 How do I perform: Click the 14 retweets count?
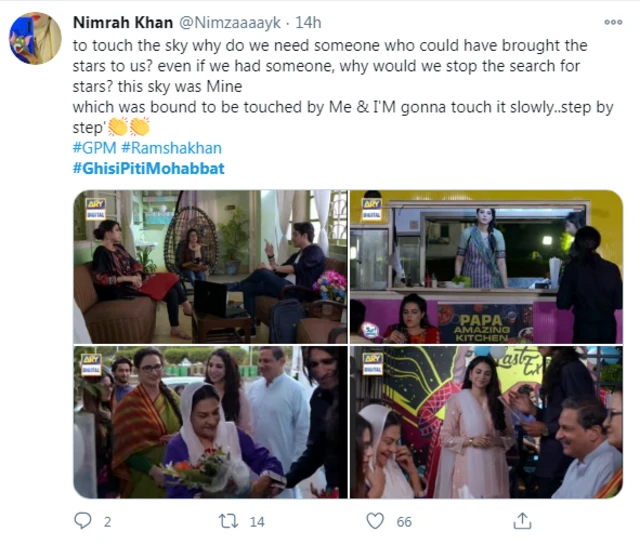(x=257, y=522)
